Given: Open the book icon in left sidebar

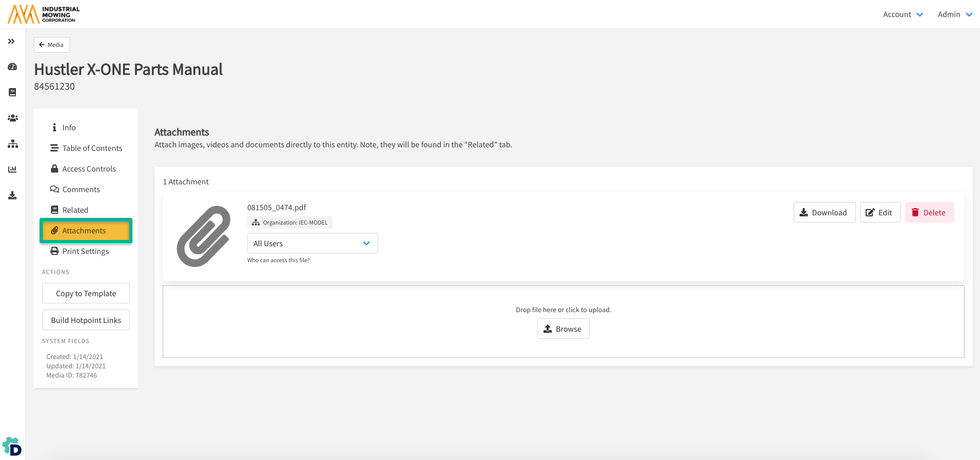Looking at the screenshot, I should 12,92.
